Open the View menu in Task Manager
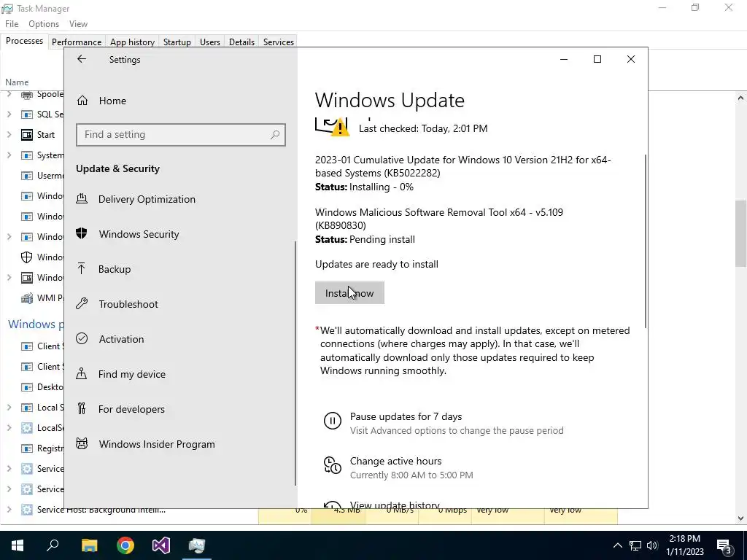This screenshot has width=747, height=560. [x=78, y=24]
